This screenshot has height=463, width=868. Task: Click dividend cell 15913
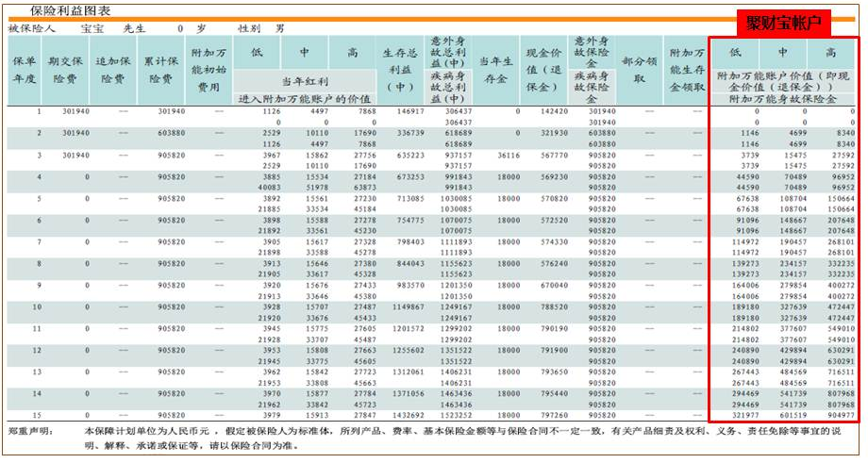tap(317, 416)
